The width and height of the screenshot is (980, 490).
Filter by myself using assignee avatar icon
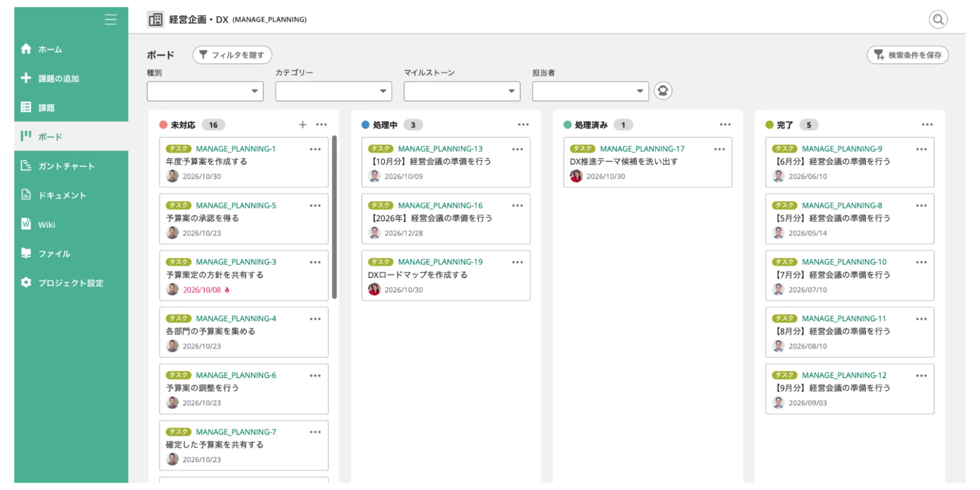pos(663,91)
